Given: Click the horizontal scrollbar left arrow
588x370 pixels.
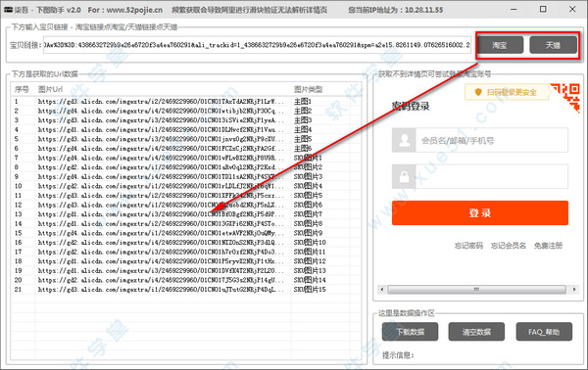Looking at the screenshot, I should coord(382,290).
